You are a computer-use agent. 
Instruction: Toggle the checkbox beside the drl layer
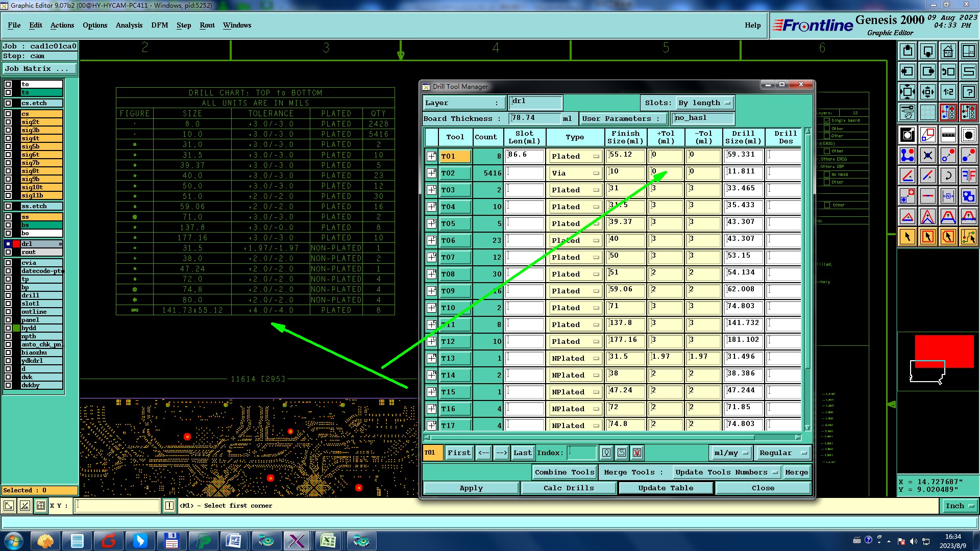(x=8, y=244)
